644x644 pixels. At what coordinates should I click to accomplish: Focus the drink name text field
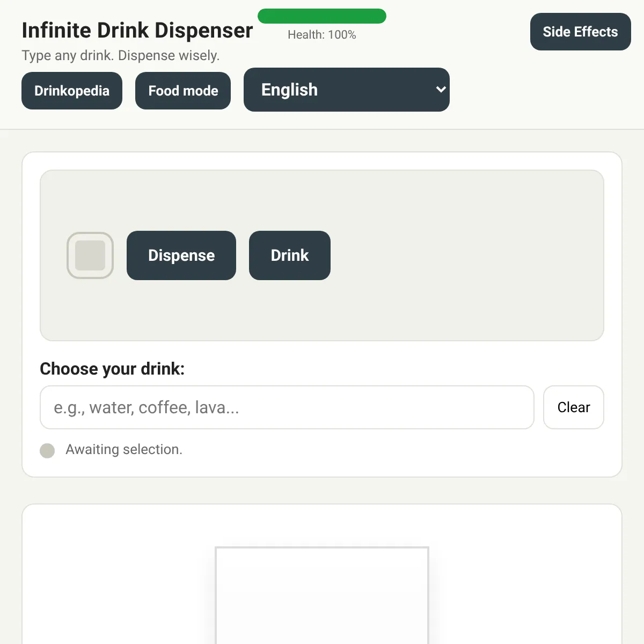coord(287,407)
